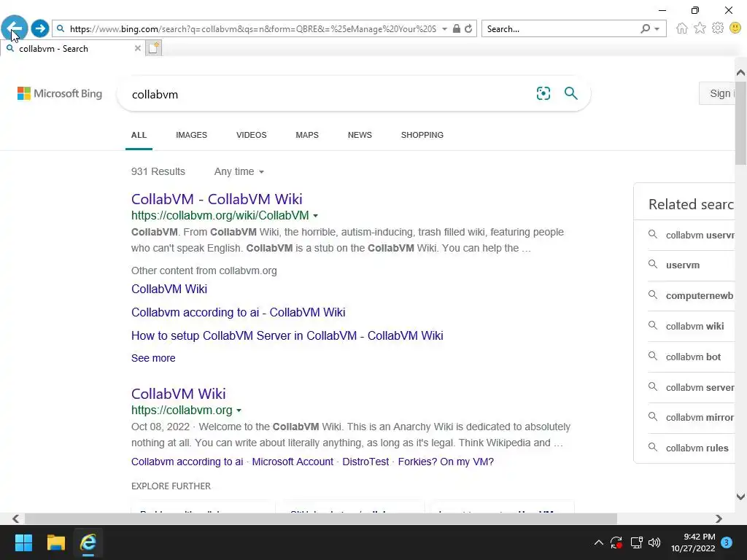Open the CollabVM Wiki sublink
Viewport: 747px width, 560px height.
coord(169,289)
